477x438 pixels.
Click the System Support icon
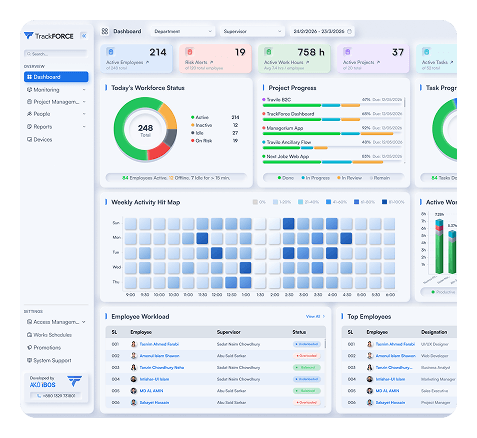click(29, 360)
